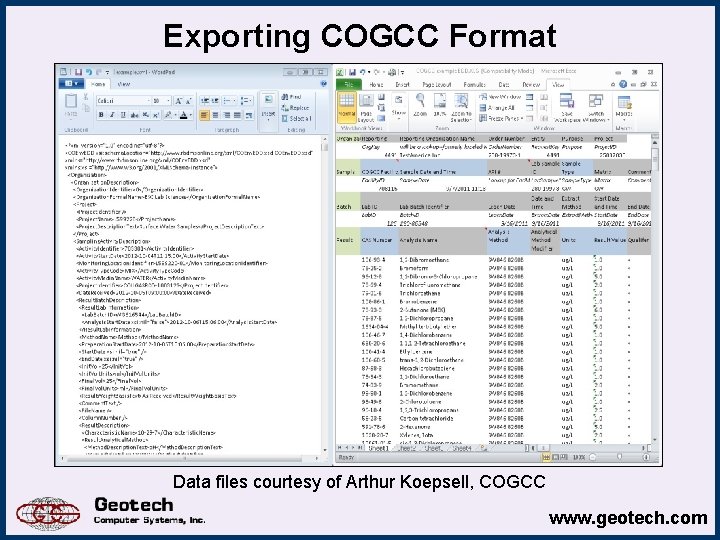
Task: Switch to the WordPad View tab
Action: [x=124, y=84]
